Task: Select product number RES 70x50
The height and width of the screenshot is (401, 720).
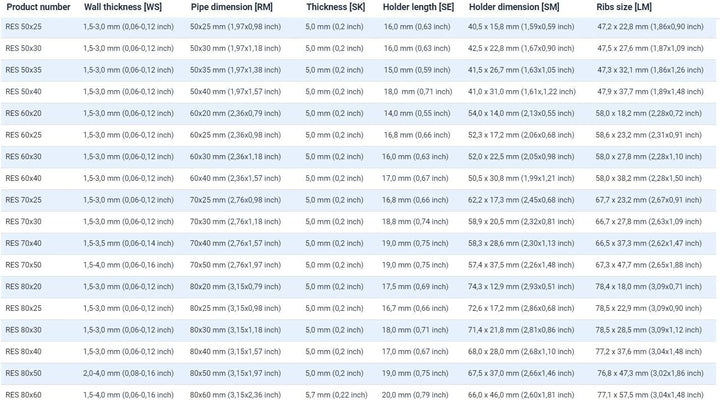Action: click(x=23, y=265)
